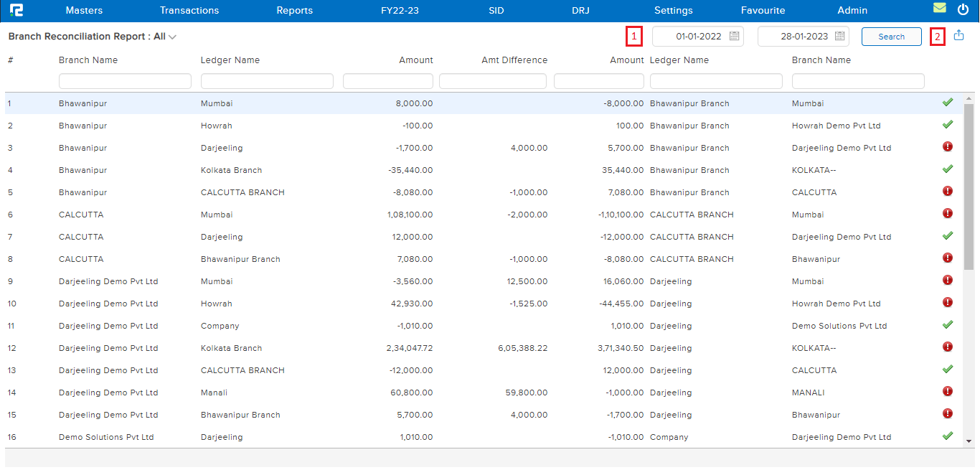Click the Amt Difference filter input box
The width and height of the screenshot is (980, 470).
point(492,80)
